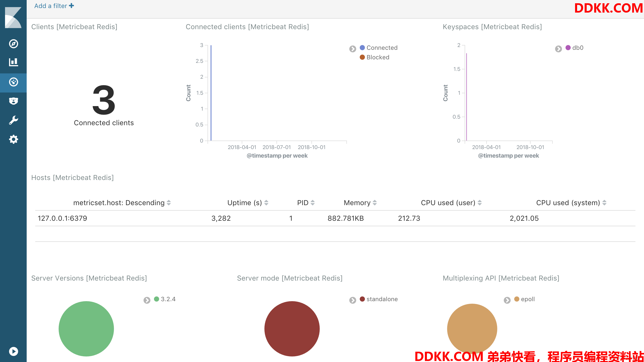Click the CPU used (user) header
644x362 pixels.
(448, 203)
